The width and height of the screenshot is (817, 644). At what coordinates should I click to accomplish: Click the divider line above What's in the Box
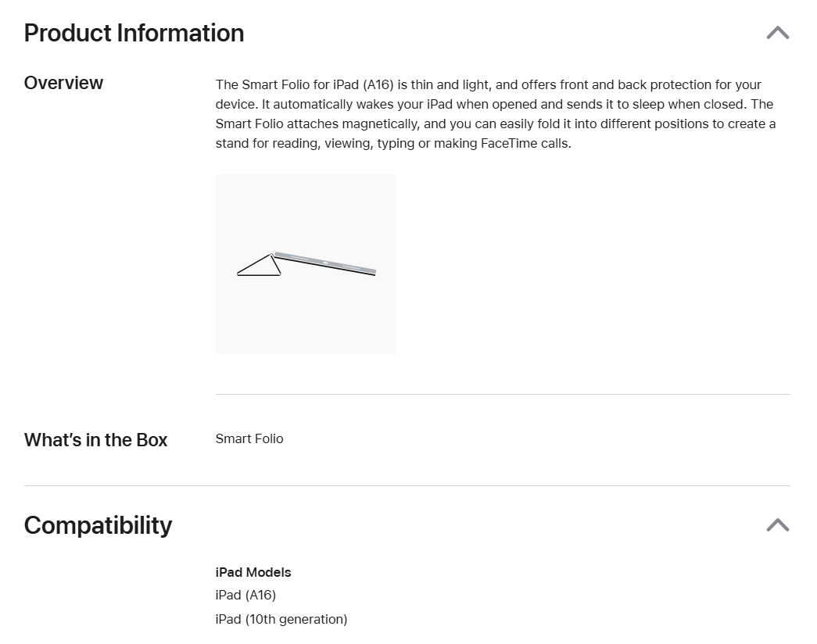[503, 394]
